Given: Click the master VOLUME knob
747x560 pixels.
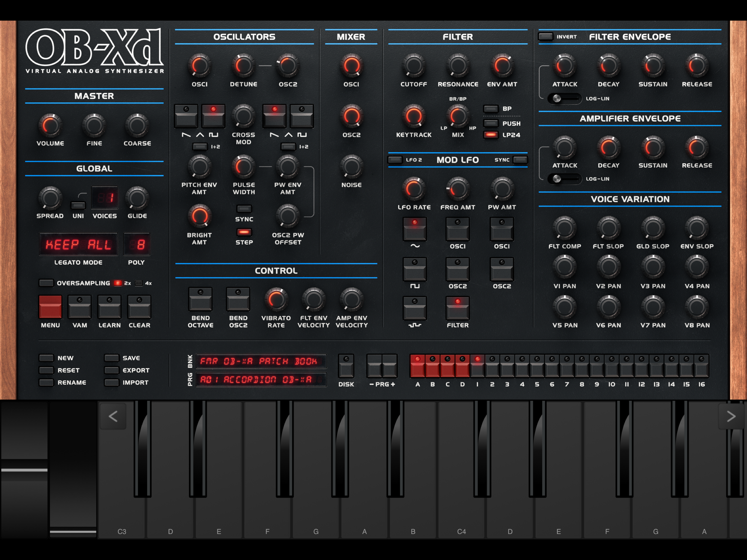Looking at the screenshot, I should (x=50, y=125).
